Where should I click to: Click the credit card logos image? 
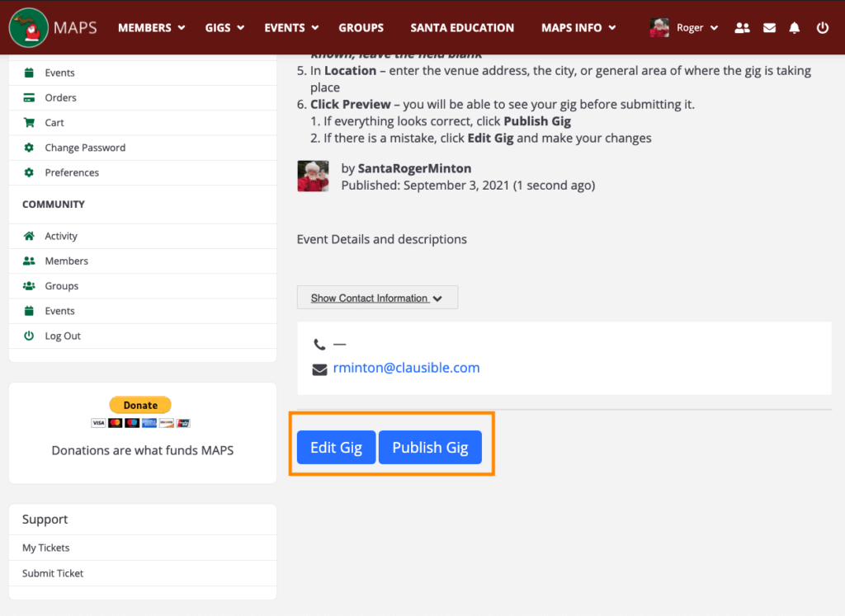click(140, 423)
